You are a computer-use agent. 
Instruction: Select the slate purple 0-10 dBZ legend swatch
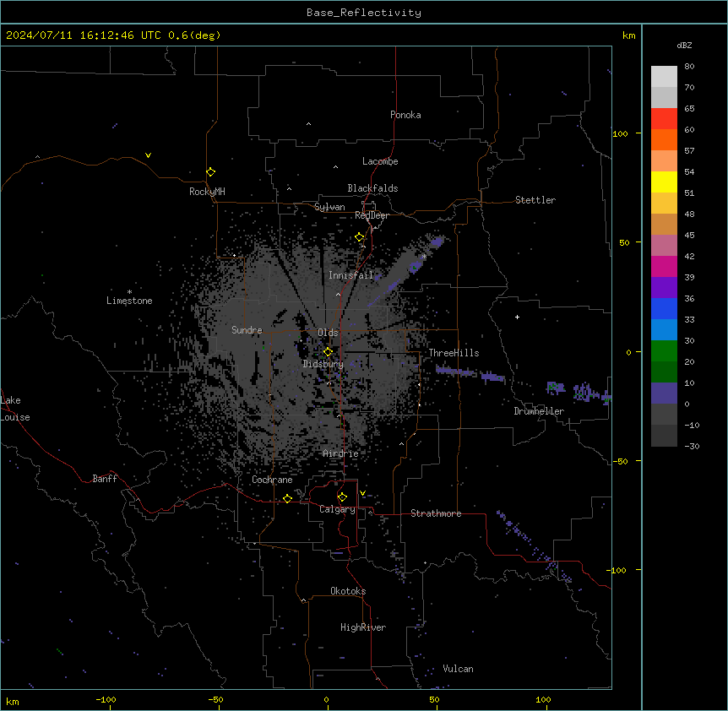pos(664,393)
